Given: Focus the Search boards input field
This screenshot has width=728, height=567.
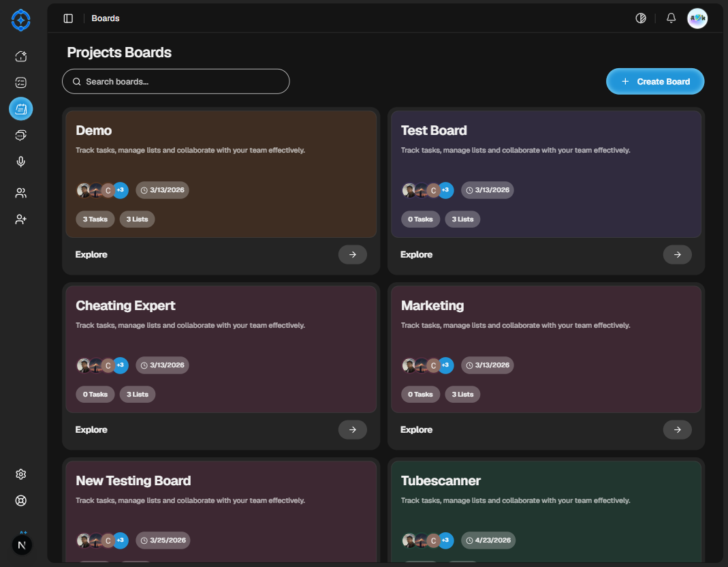Looking at the screenshot, I should (x=176, y=81).
